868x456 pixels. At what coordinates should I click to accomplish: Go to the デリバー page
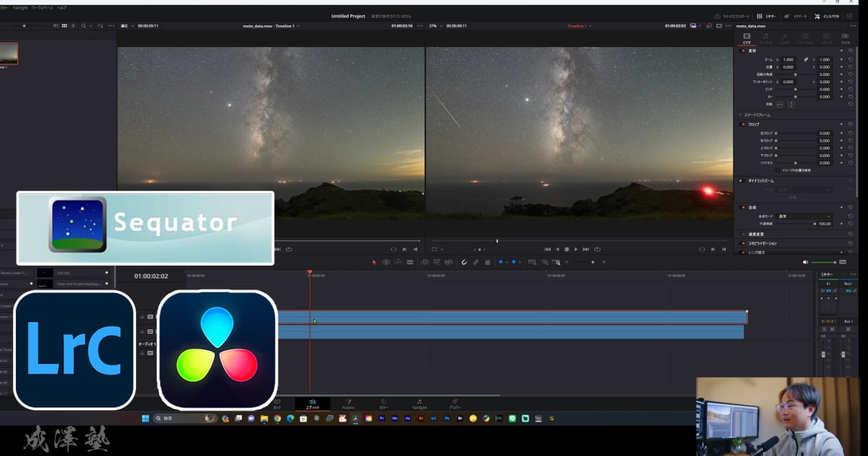pyautogui.click(x=455, y=404)
